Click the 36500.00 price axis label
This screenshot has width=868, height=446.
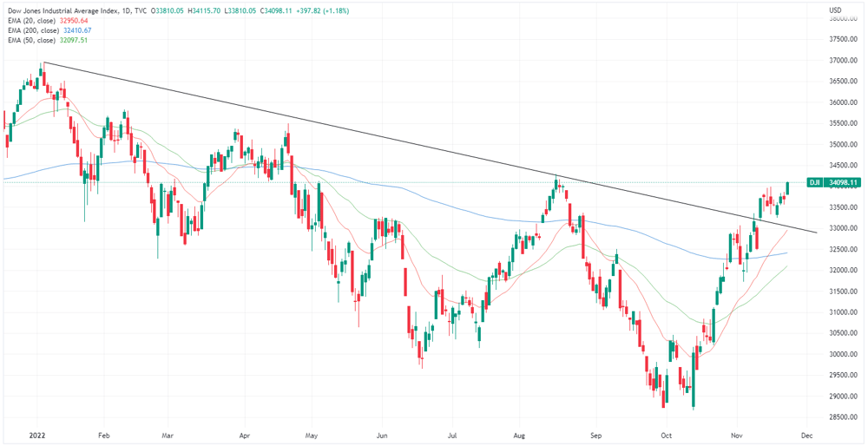(x=845, y=82)
